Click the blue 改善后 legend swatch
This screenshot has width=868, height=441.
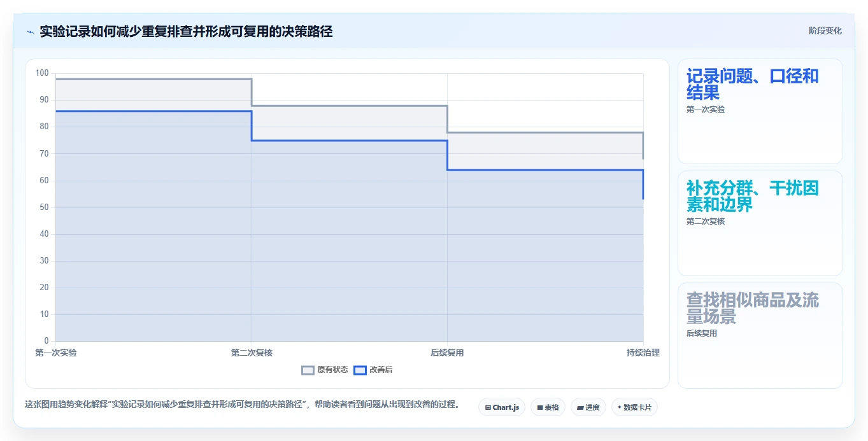pos(360,370)
